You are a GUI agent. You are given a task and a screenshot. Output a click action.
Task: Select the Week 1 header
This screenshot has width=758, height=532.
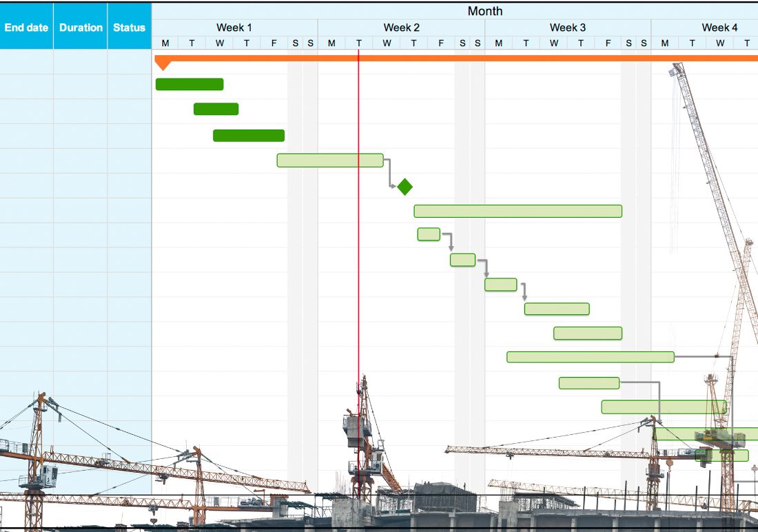tap(234, 28)
